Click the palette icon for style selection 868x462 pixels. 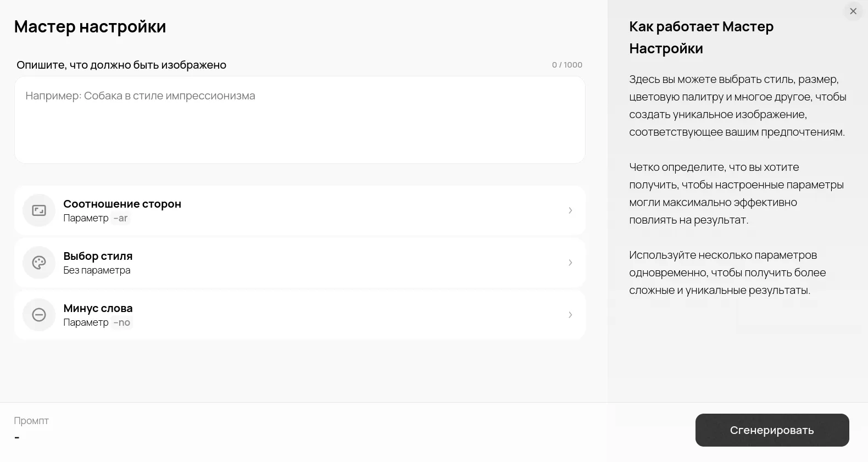click(x=39, y=263)
